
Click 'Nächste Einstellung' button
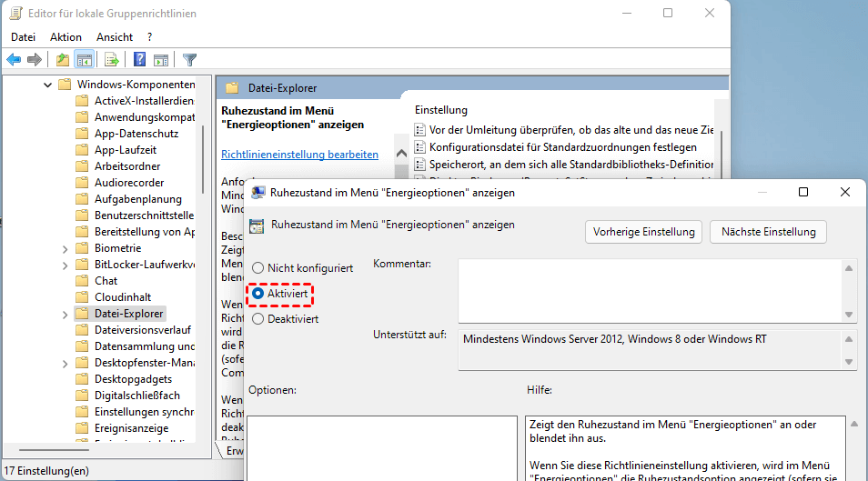click(768, 232)
